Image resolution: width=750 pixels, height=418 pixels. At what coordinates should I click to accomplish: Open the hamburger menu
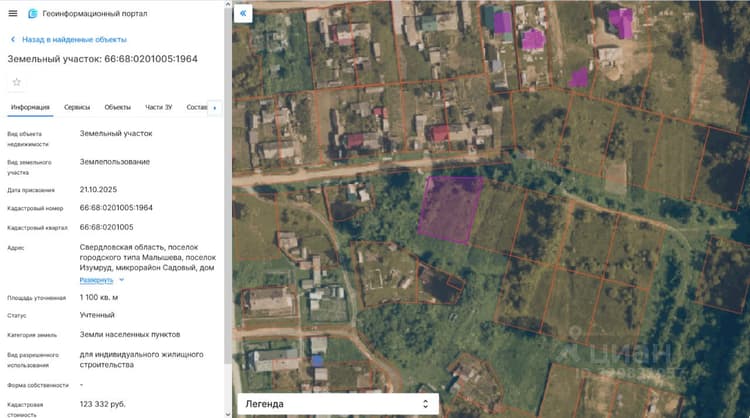click(13, 13)
